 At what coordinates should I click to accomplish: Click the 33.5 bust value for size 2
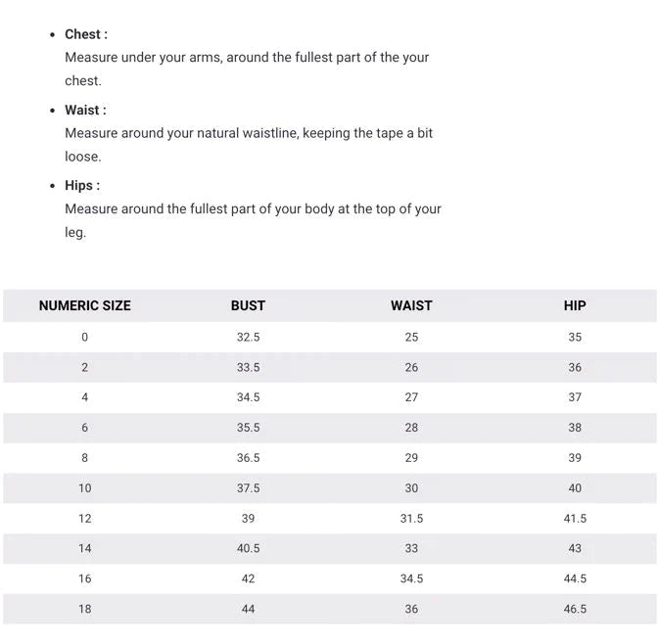coord(248,367)
